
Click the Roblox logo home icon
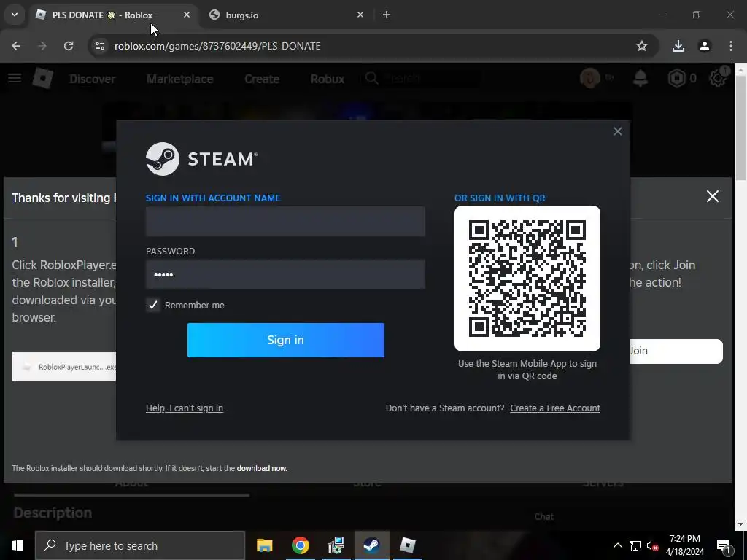coord(43,78)
